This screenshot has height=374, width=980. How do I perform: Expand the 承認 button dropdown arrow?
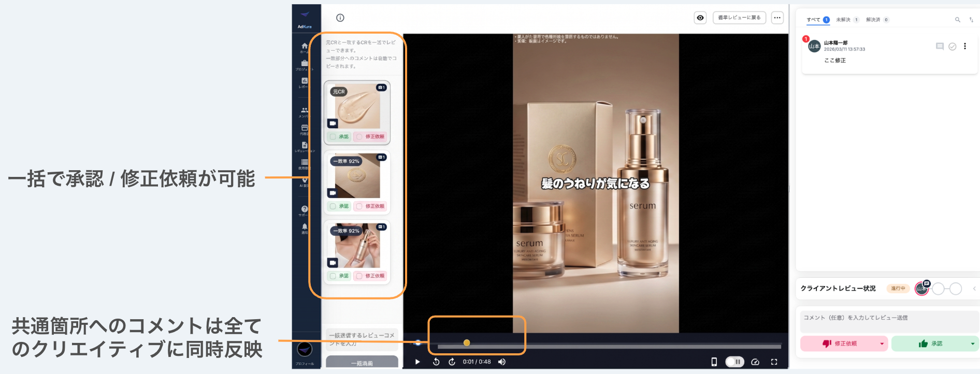tap(972, 344)
